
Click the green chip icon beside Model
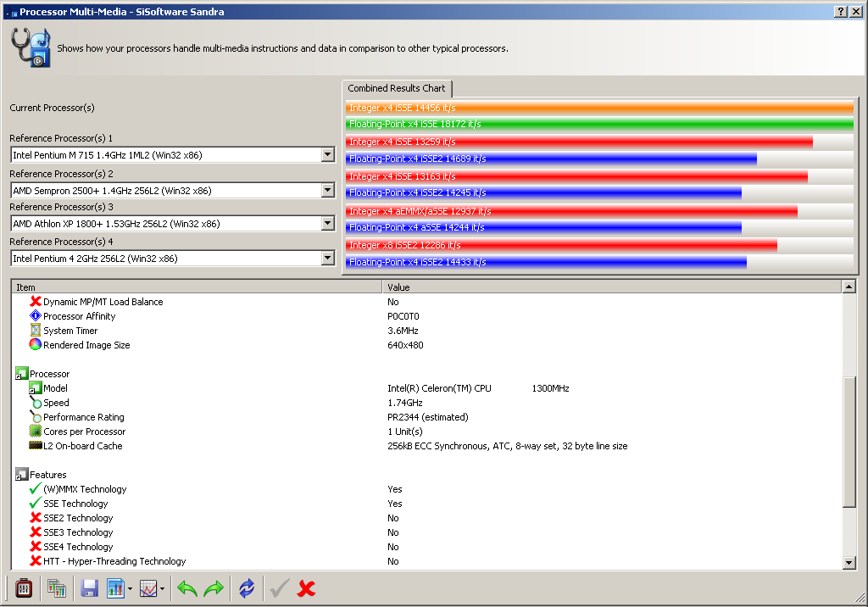pyautogui.click(x=36, y=387)
